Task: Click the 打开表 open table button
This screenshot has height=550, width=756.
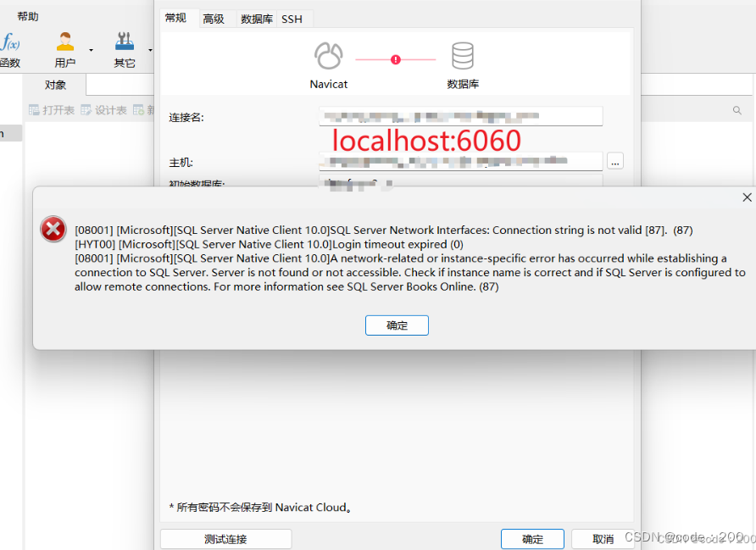Action: (52, 110)
